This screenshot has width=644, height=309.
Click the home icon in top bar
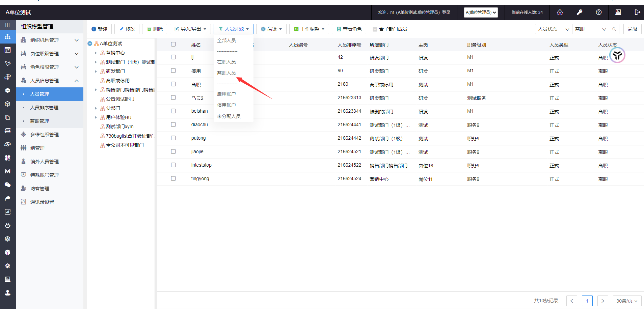point(560,12)
